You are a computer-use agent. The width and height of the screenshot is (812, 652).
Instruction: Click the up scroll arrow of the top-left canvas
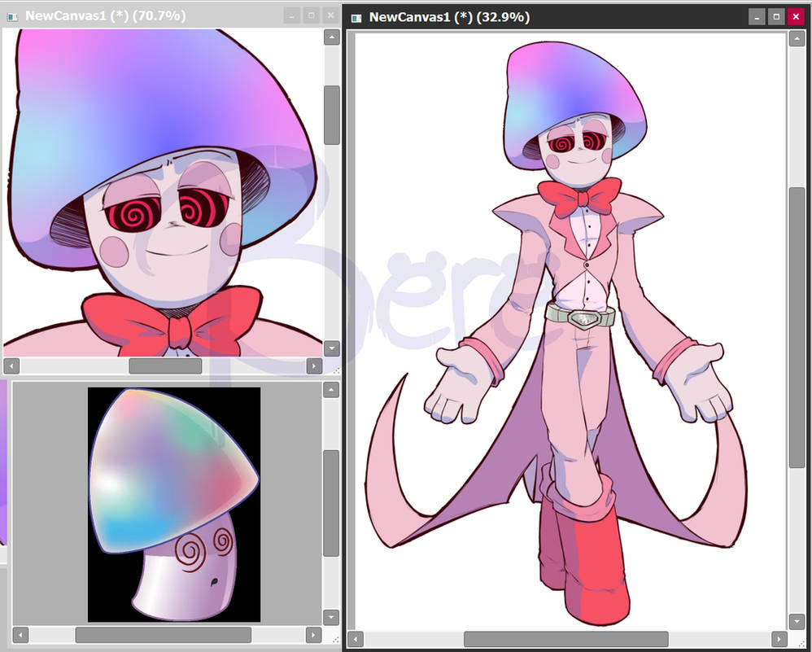click(331, 37)
